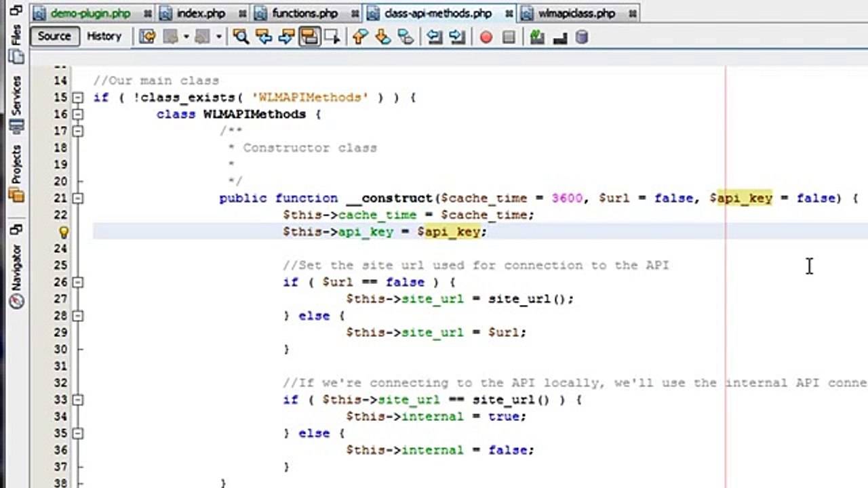The height and width of the screenshot is (488, 868).
Task: Click the lightbulb hint on line 23
Action: (63, 232)
